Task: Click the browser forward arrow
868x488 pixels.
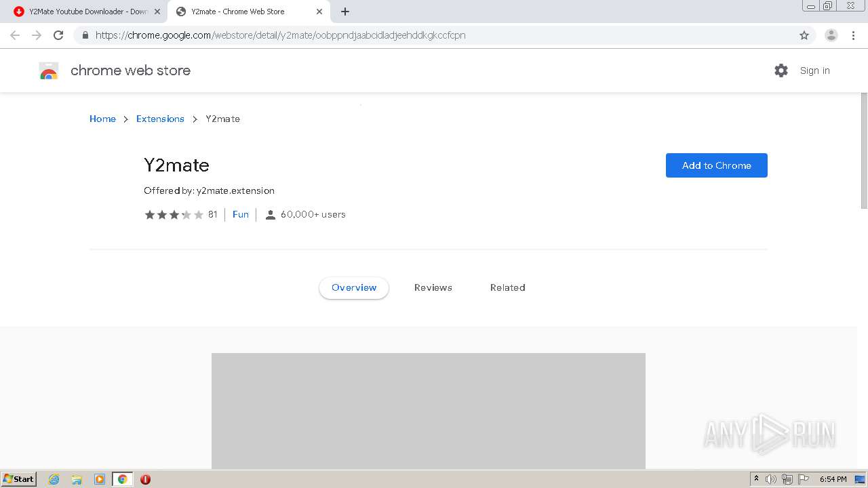Action: [x=37, y=35]
